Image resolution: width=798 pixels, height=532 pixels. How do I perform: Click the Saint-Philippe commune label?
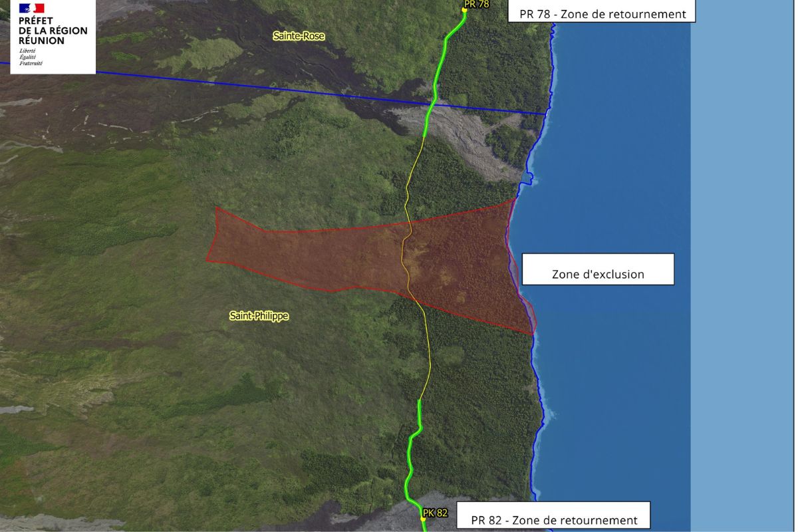tap(259, 317)
